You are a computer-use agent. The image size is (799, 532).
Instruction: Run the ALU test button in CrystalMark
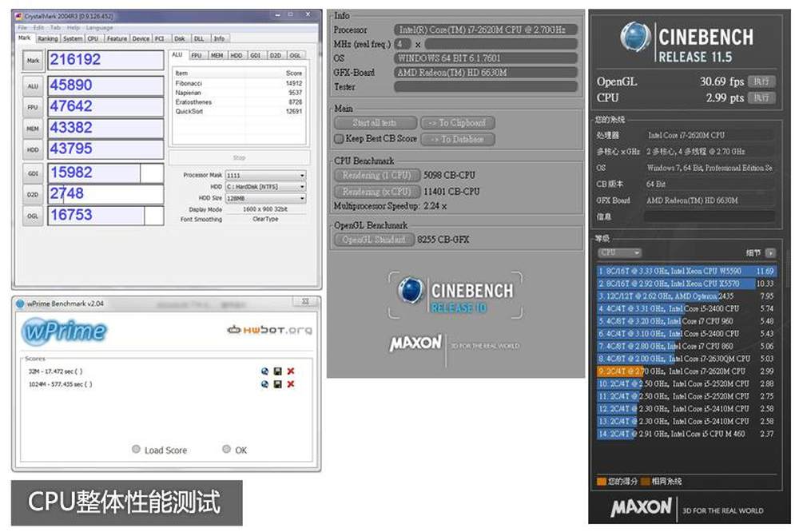[x=33, y=86]
